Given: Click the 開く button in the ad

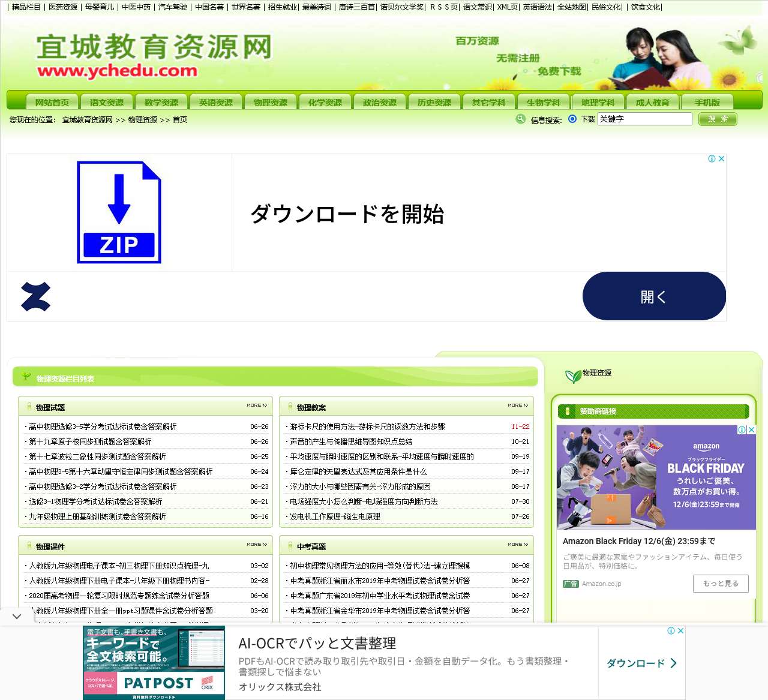Looking at the screenshot, I should pos(654,296).
